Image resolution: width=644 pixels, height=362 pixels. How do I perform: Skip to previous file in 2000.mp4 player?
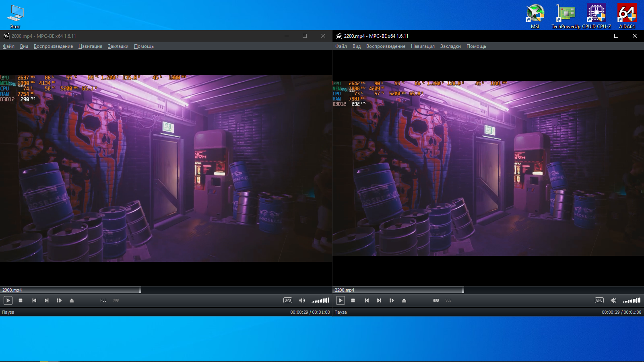click(x=34, y=300)
